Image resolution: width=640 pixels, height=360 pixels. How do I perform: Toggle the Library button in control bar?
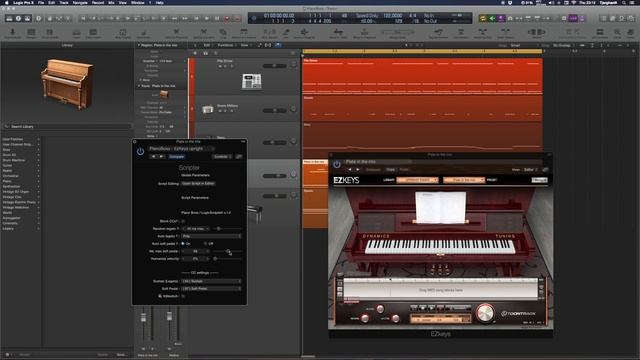(9, 18)
